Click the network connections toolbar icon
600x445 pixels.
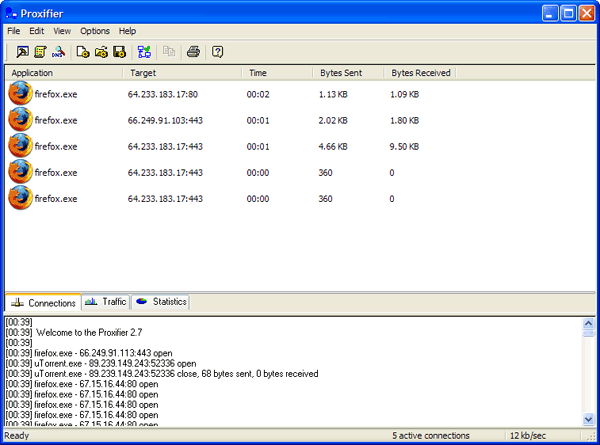(x=144, y=52)
